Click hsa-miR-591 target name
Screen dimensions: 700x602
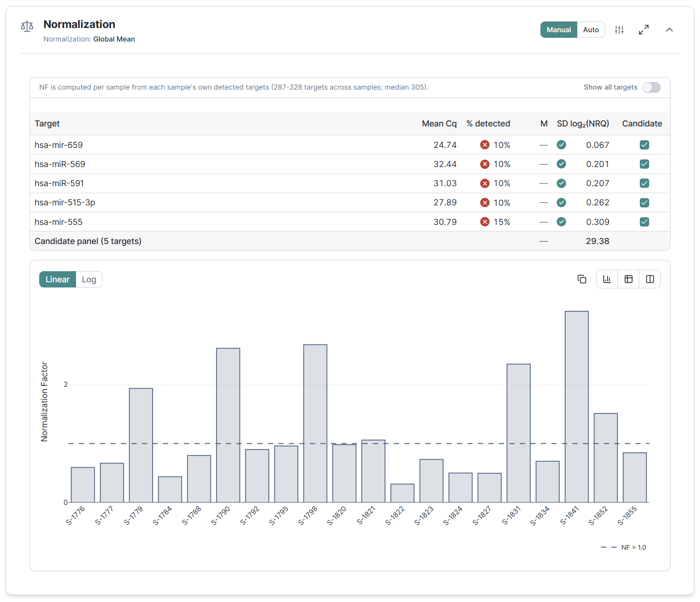(x=59, y=183)
